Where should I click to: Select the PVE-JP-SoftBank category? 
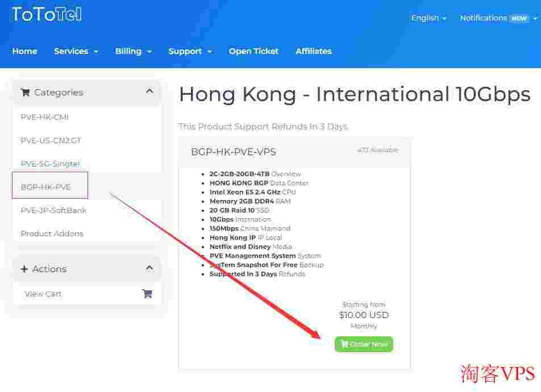point(87,210)
